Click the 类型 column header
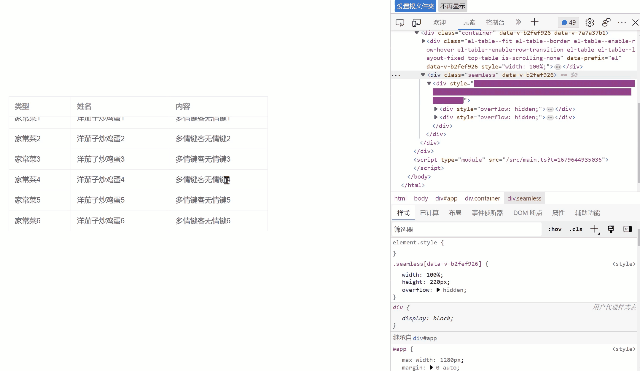640x371 pixels. tap(22, 107)
